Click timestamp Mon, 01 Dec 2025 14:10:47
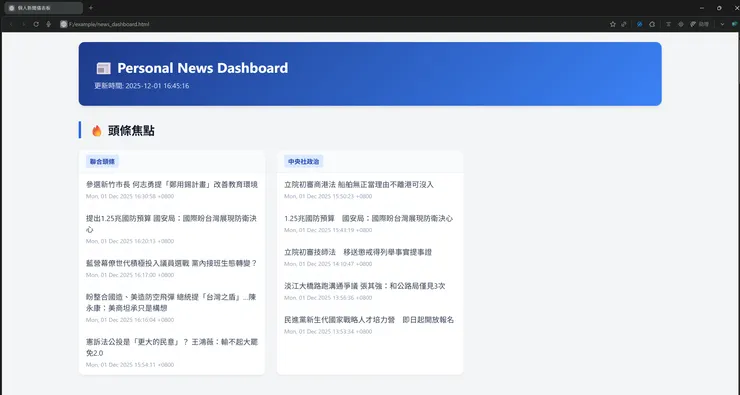The width and height of the screenshot is (740, 395). 328,264
